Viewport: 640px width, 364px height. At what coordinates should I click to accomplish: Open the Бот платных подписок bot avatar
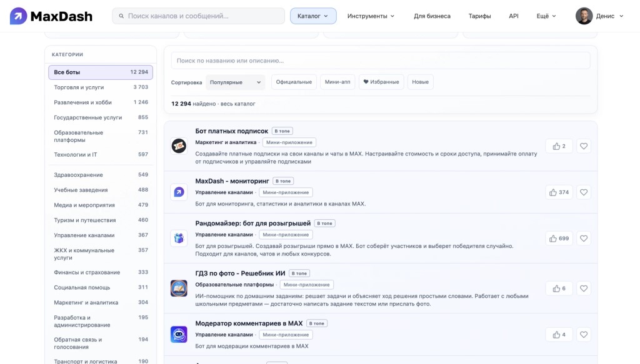coord(179,146)
